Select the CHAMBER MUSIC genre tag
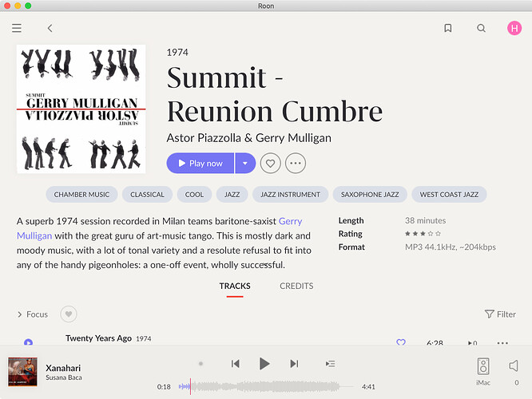 point(81,195)
